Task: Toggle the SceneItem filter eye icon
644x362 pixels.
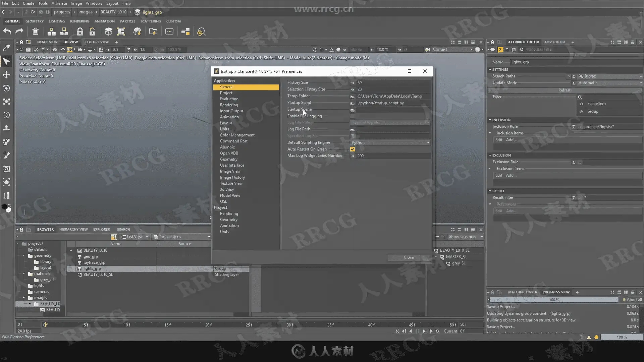Action: coord(581,104)
